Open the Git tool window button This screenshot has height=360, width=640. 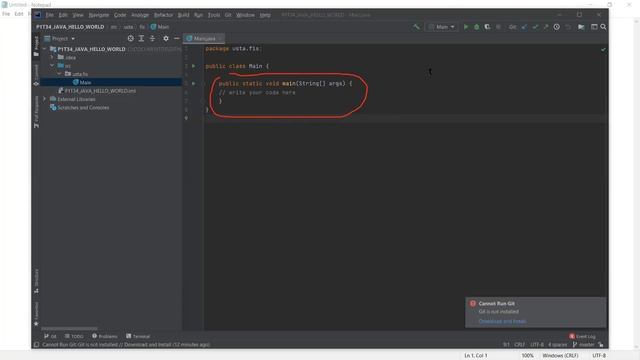tap(50, 336)
